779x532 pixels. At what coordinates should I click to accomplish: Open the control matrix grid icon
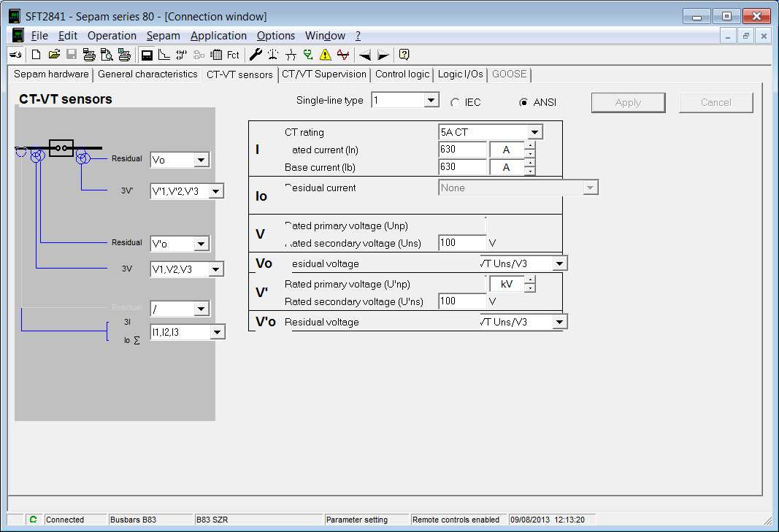click(216, 55)
